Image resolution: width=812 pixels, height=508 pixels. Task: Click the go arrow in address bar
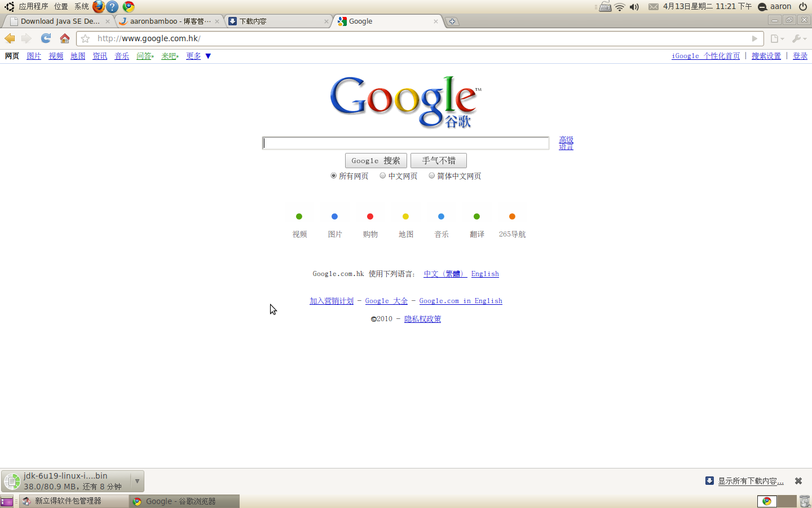[754, 38]
